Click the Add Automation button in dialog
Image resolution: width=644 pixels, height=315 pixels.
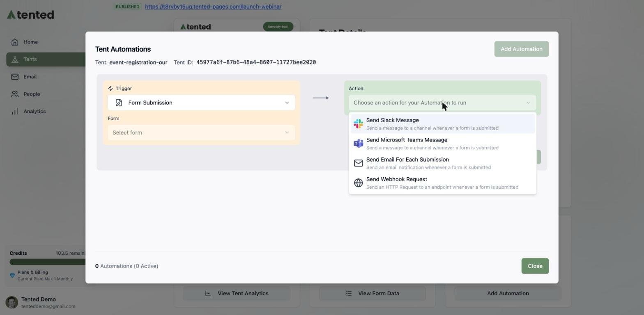(521, 49)
